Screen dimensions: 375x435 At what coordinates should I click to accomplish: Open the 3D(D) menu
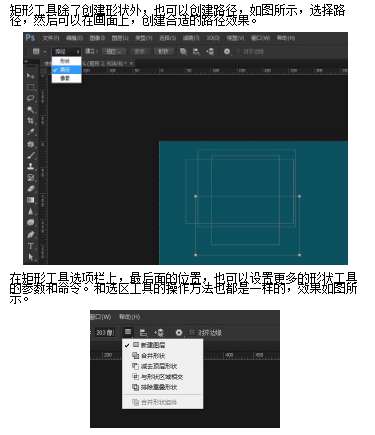point(213,38)
